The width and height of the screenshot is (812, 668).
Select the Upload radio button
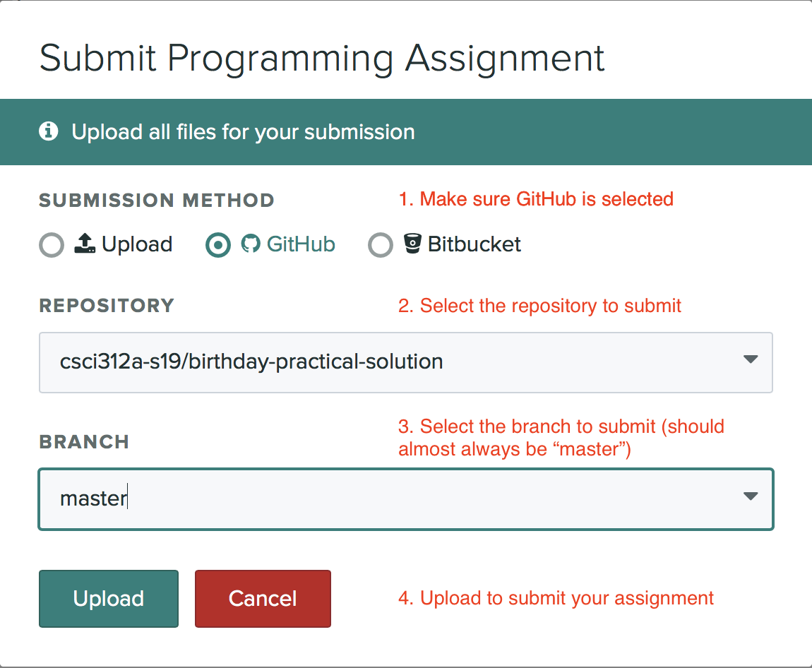pyautogui.click(x=52, y=244)
